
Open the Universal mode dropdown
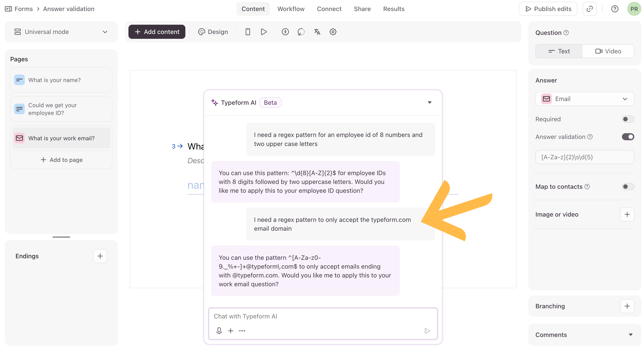click(x=61, y=32)
